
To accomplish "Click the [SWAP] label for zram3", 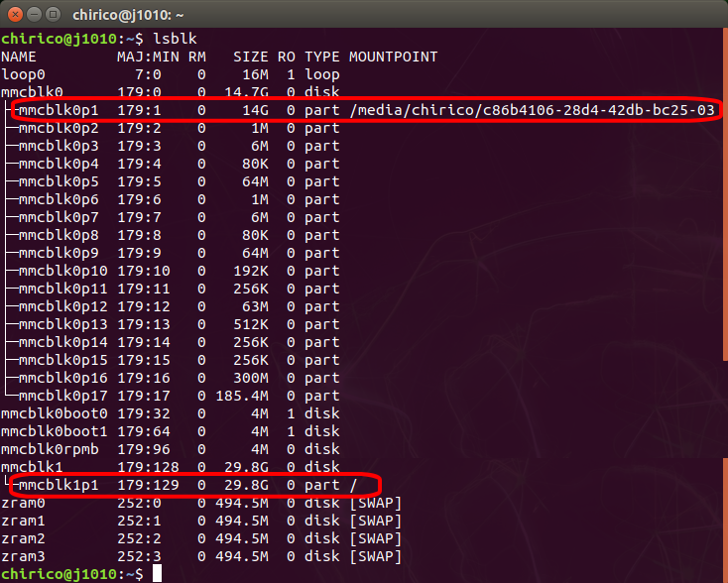I will (x=375, y=556).
